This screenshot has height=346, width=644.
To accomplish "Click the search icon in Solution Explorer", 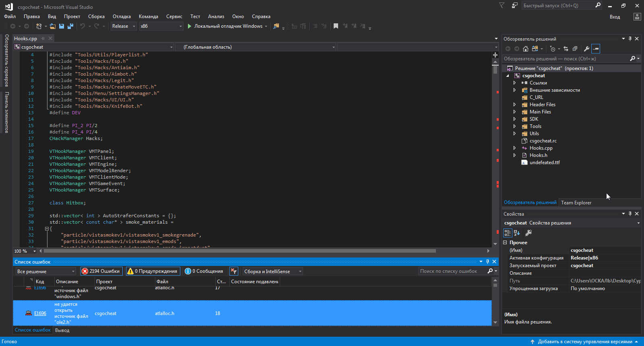I will [633, 59].
